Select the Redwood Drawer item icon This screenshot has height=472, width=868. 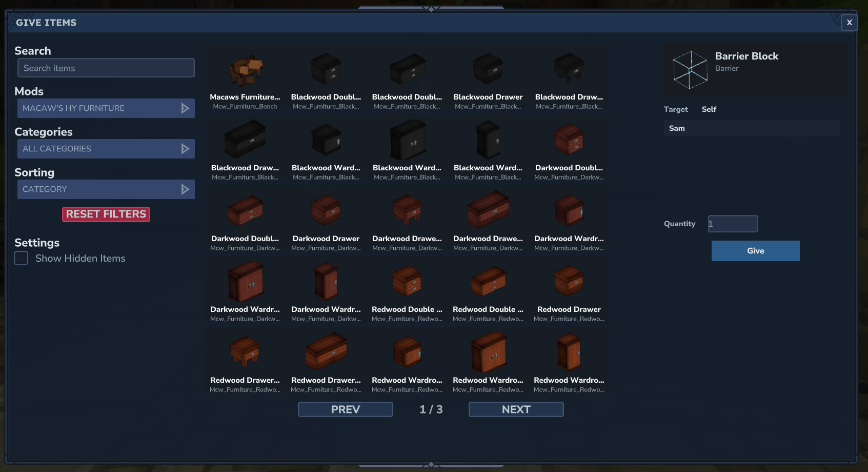click(569, 281)
